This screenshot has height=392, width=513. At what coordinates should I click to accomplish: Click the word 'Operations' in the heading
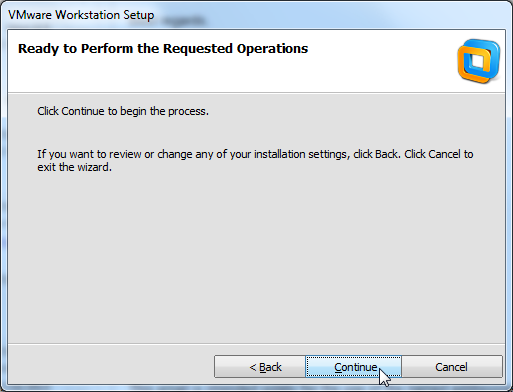pos(272,49)
